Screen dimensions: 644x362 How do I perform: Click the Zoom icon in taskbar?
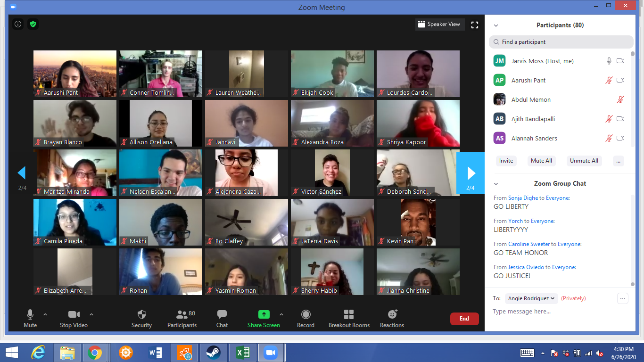271,352
